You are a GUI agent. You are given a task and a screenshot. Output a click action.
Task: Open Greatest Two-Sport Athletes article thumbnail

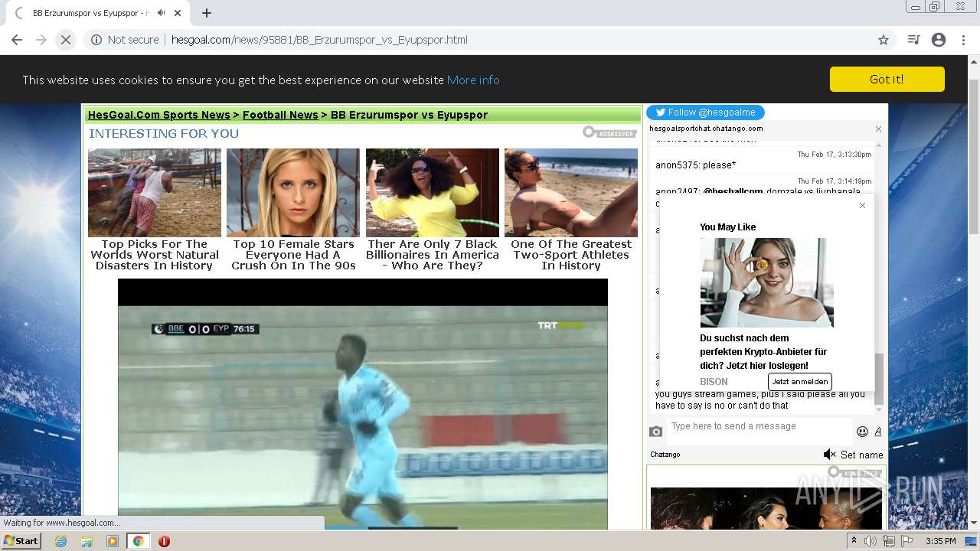571,192
